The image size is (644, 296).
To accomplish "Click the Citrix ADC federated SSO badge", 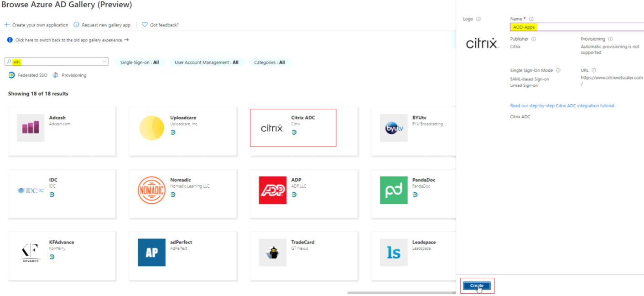I will 294,132.
